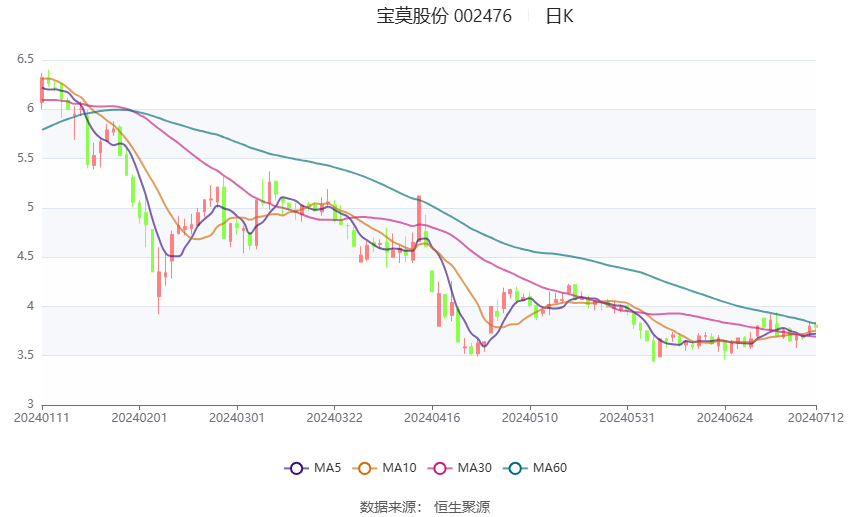Select the 20240624 date axis label
This screenshot has width=850, height=517.
pos(725,418)
